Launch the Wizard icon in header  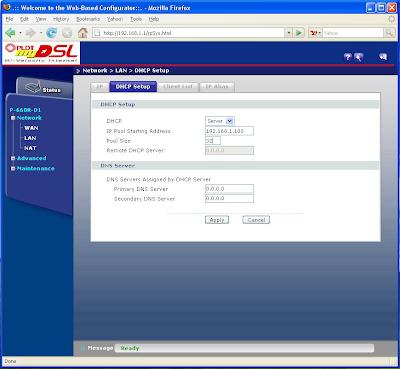(358, 57)
